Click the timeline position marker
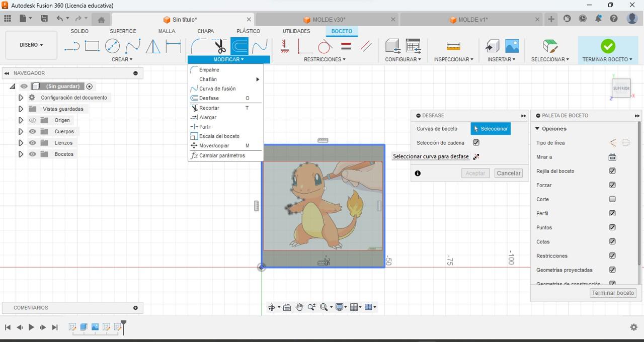This screenshot has height=342, width=644. pos(123,327)
